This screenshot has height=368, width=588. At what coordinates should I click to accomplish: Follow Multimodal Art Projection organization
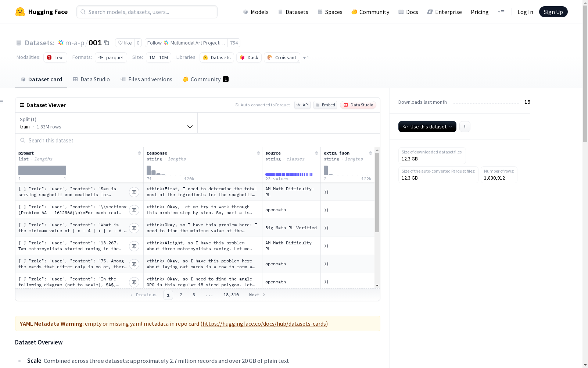pyautogui.click(x=186, y=43)
